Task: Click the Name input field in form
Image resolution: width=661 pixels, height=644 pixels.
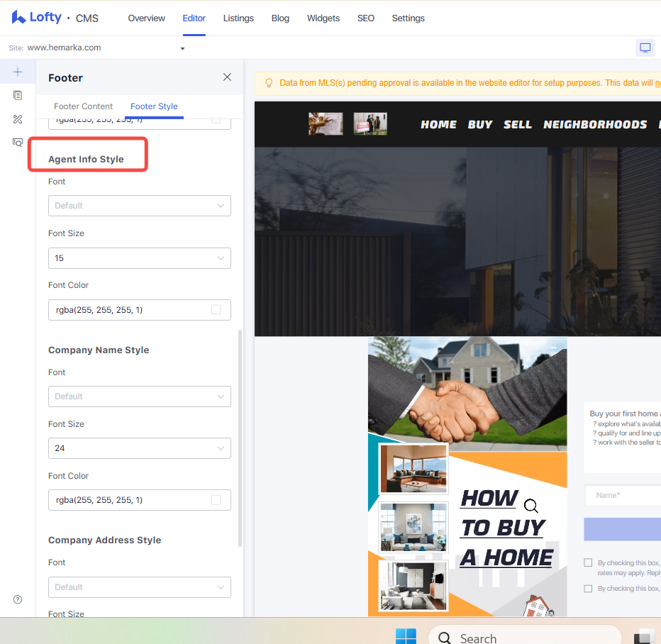Action: coord(622,495)
